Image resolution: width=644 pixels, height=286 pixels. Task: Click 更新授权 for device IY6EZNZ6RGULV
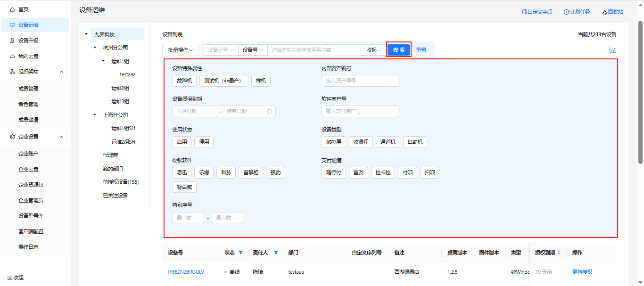coord(582,272)
